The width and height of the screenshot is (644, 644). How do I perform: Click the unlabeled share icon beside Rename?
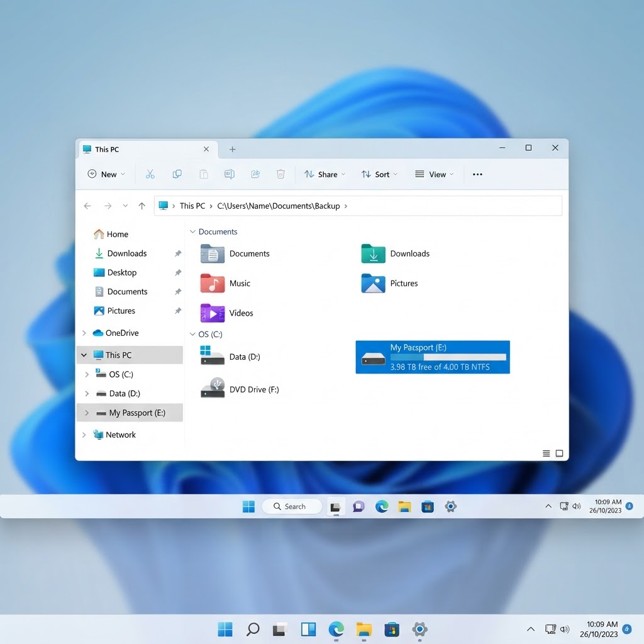255,174
